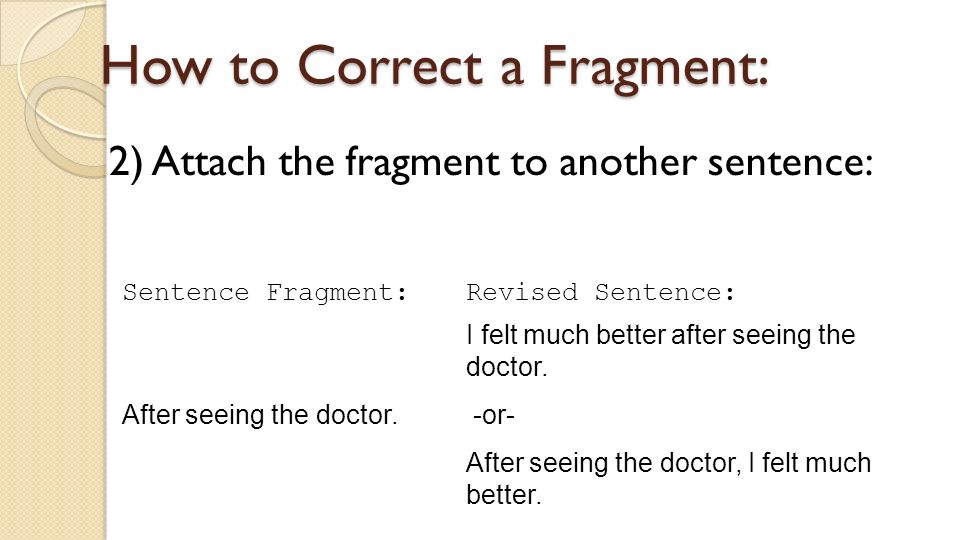Click the '2)' list number

[x=126, y=163]
